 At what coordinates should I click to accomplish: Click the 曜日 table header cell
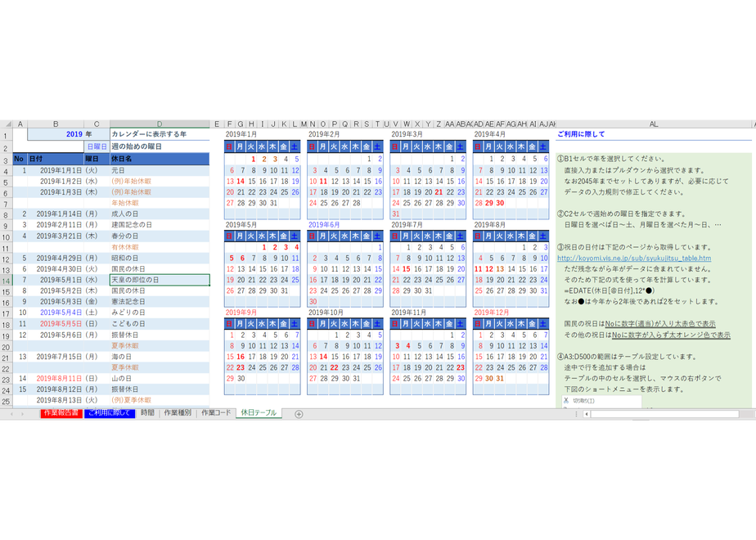97,159
